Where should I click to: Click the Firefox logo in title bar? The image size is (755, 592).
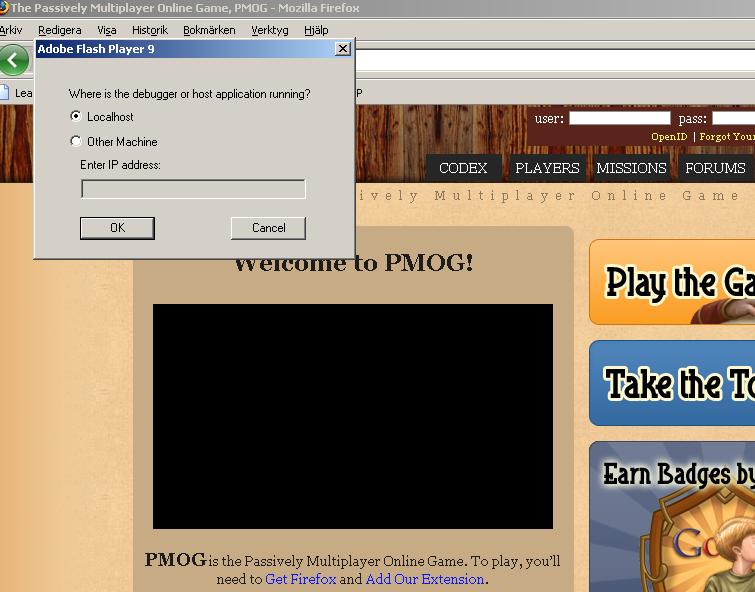[x=3, y=8]
